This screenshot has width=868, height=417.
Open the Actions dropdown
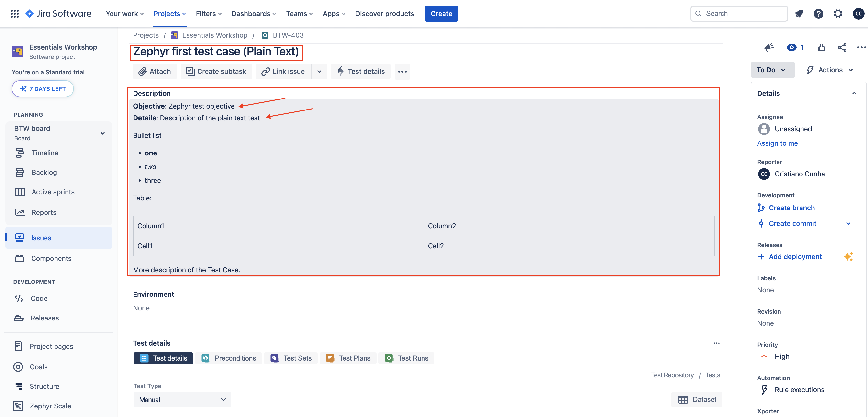(x=830, y=70)
